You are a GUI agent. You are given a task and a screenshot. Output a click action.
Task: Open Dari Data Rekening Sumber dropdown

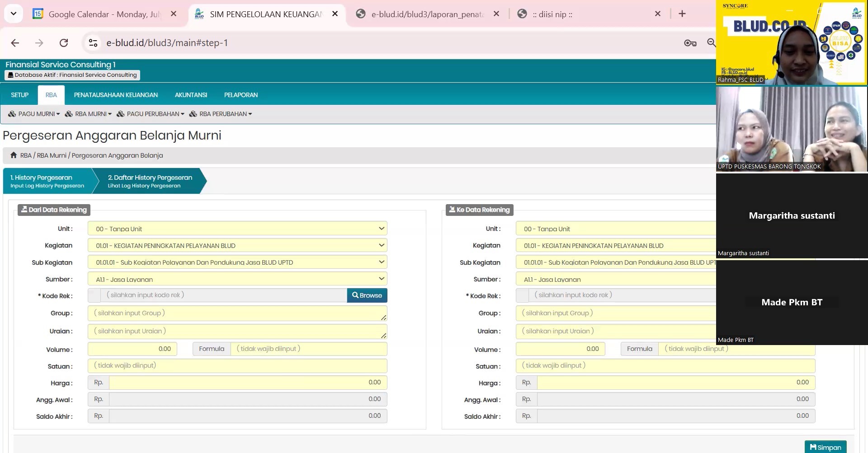coord(237,279)
